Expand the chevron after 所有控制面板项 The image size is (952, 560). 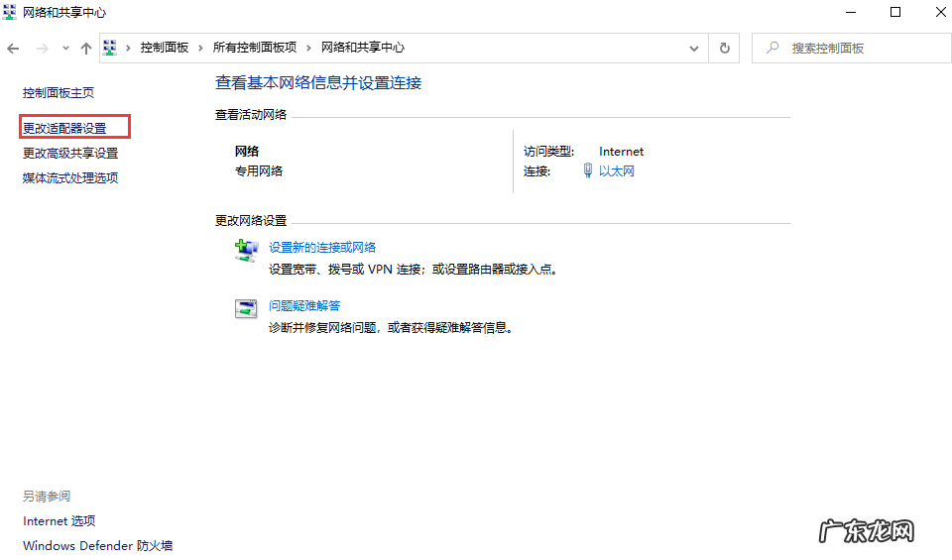308,48
